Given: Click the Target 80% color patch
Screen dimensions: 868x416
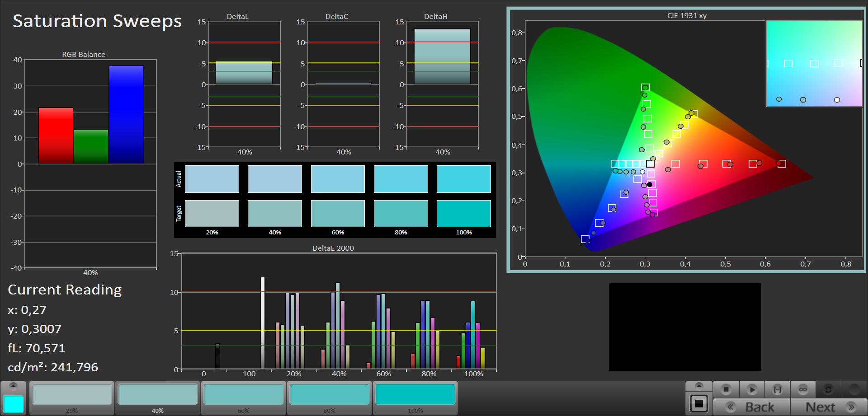Looking at the screenshot, I should [x=401, y=214].
